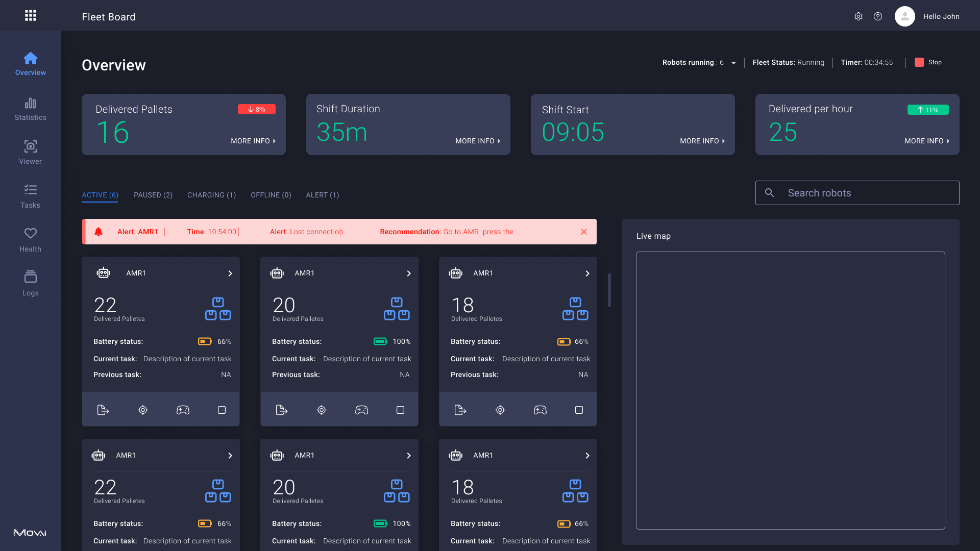Click the gamepad control icon in the 22 pallets card
The height and width of the screenshot is (551, 980).
(x=183, y=410)
